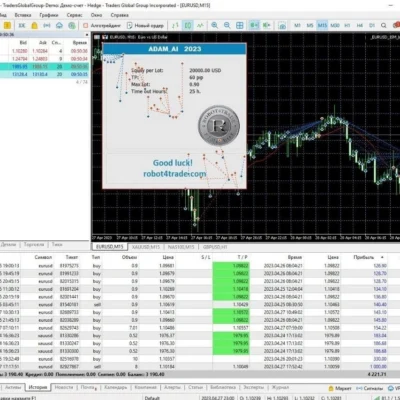Click the yellow lock icon in toolbar
The height and width of the screenshot is (400, 400).
click(x=34, y=25)
